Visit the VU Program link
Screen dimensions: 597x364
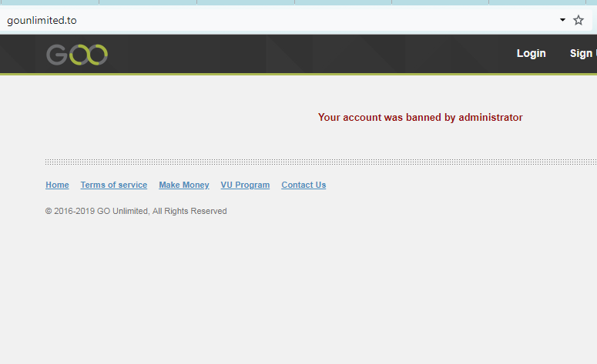pos(245,185)
